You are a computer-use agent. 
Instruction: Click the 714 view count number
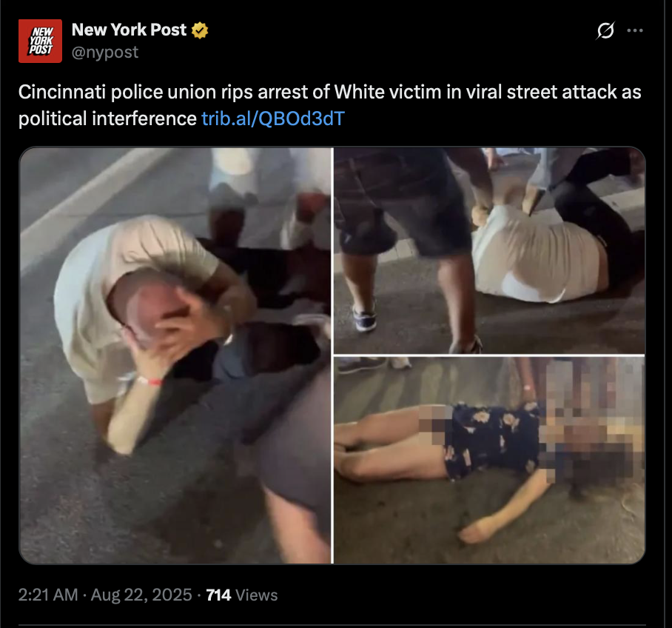[x=218, y=595]
